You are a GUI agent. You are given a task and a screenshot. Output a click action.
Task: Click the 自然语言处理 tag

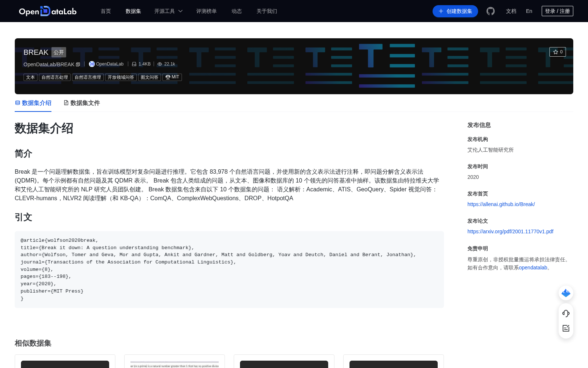(55, 77)
